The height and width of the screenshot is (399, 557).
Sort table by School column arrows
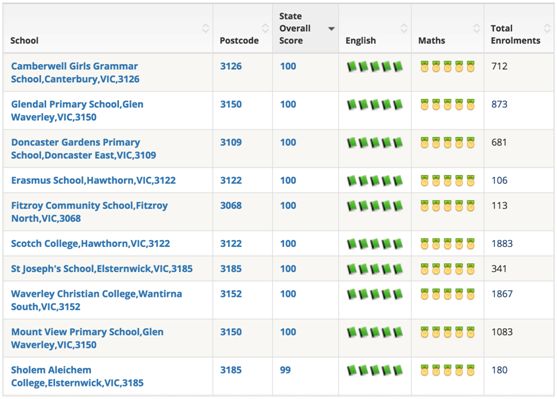click(205, 28)
